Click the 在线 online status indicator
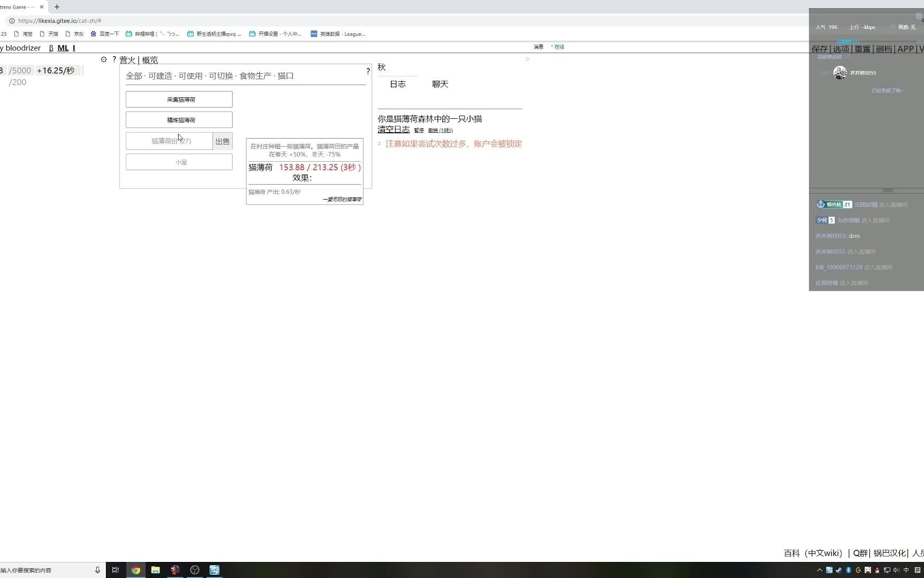Screen dimensions: 924x578 (x=558, y=47)
